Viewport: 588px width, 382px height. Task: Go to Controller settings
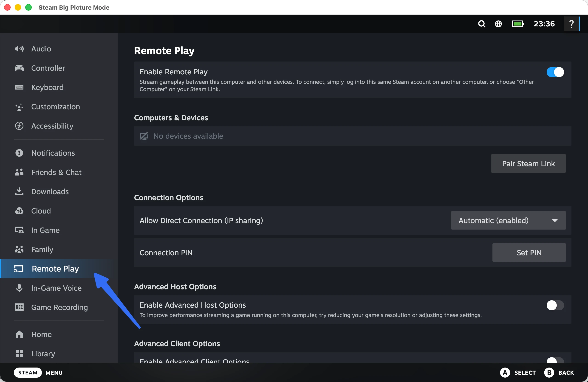(x=48, y=68)
